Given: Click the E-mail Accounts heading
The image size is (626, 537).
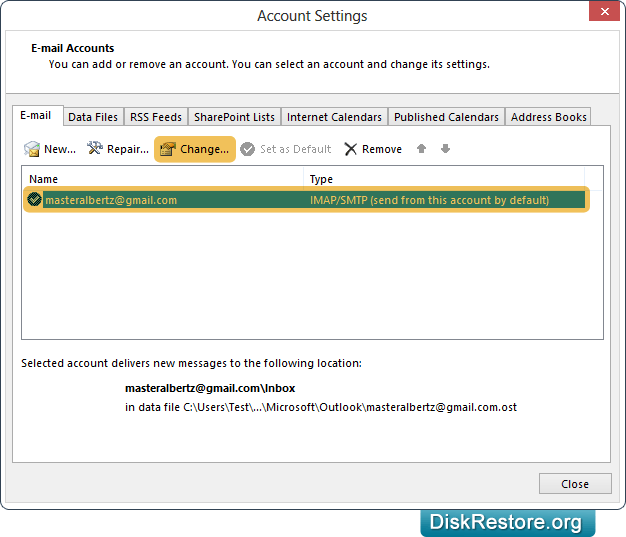Looking at the screenshot, I should pos(73,48).
